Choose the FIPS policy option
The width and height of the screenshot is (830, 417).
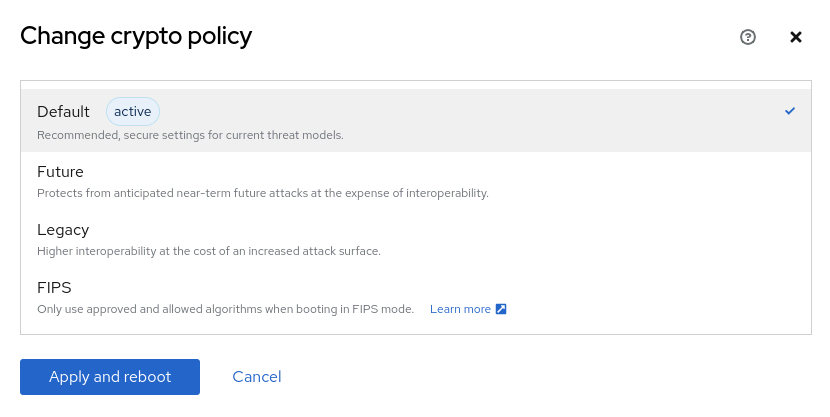[x=53, y=287]
